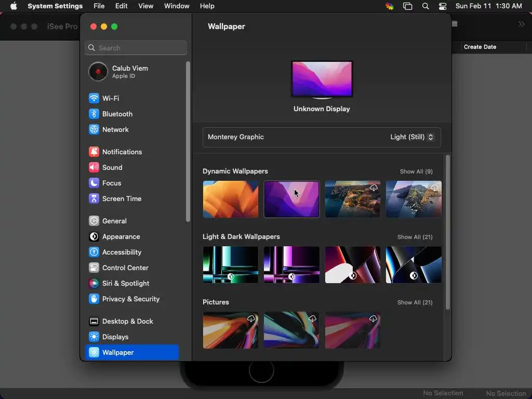Open Control Center from menu bar

coord(443,6)
